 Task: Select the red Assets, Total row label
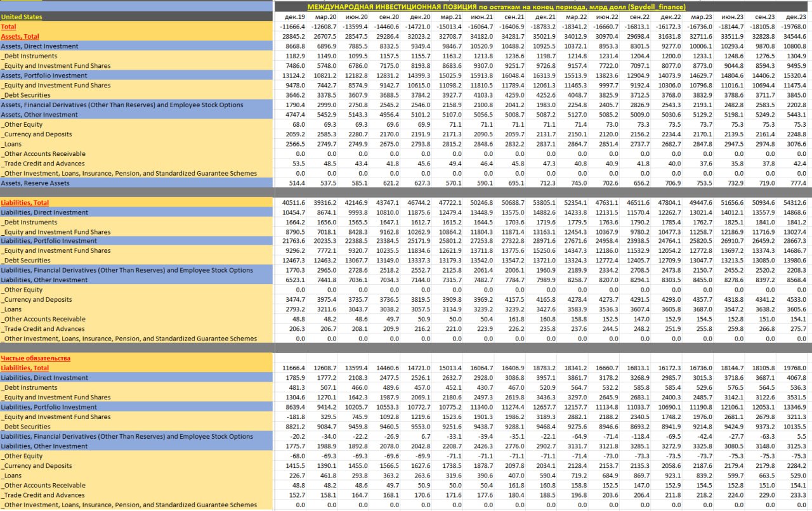coord(20,36)
